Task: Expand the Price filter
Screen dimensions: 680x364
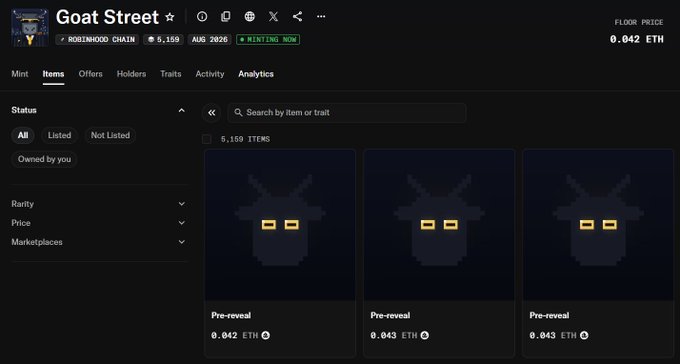Action: [99, 223]
